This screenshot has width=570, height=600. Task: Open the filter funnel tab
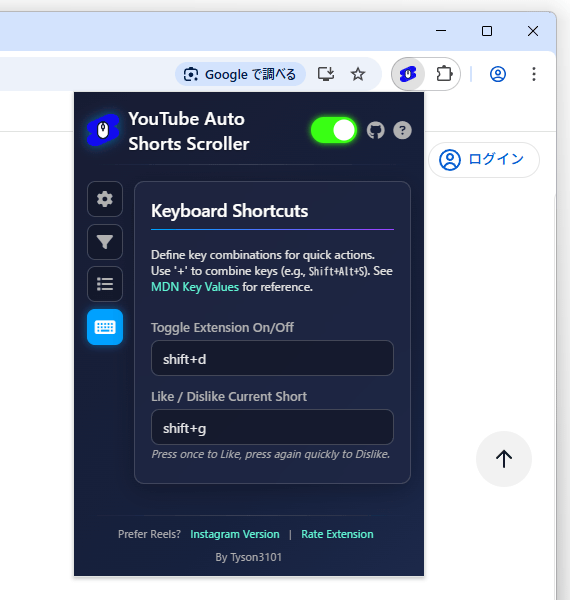coord(105,242)
